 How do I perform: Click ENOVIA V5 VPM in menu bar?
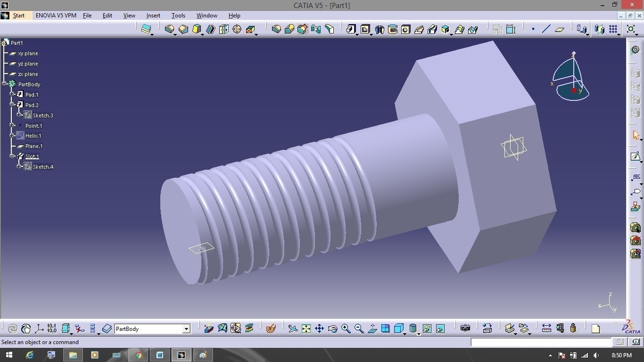(x=56, y=16)
